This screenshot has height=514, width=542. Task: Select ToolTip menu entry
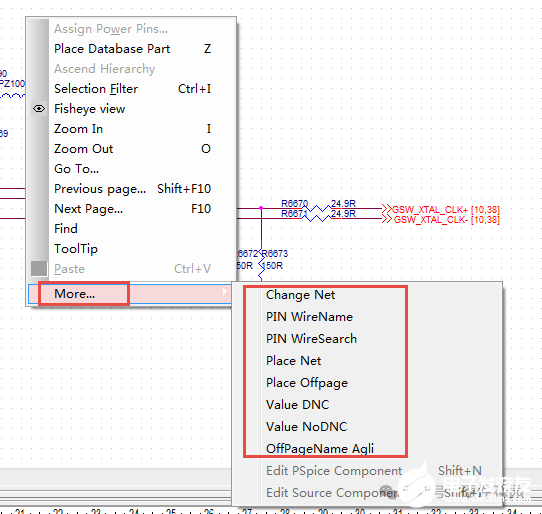(x=131, y=249)
